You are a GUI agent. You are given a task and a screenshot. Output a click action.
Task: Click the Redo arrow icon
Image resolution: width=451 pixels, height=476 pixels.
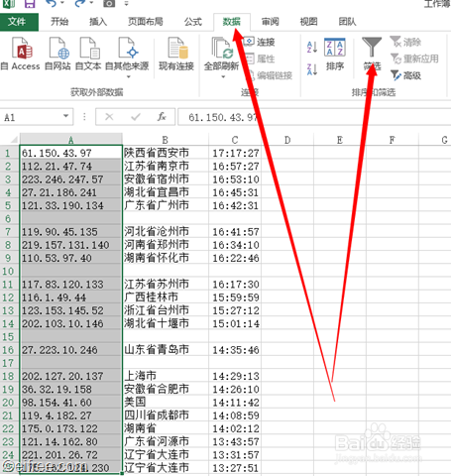tap(79, 3)
